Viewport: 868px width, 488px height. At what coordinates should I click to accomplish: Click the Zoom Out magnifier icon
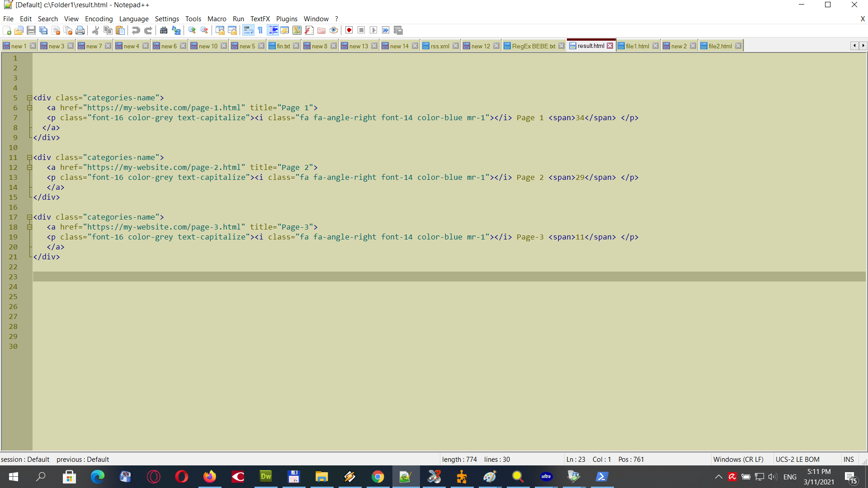pos(204,30)
